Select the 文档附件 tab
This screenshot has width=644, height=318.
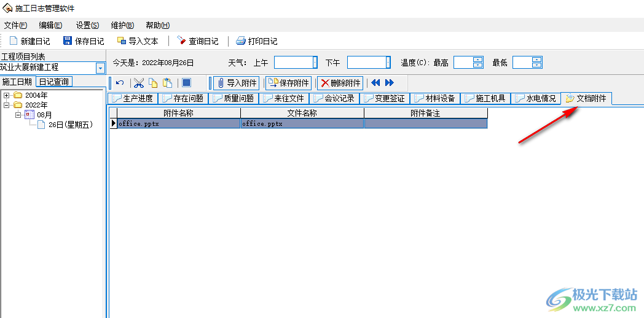point(586,98)
